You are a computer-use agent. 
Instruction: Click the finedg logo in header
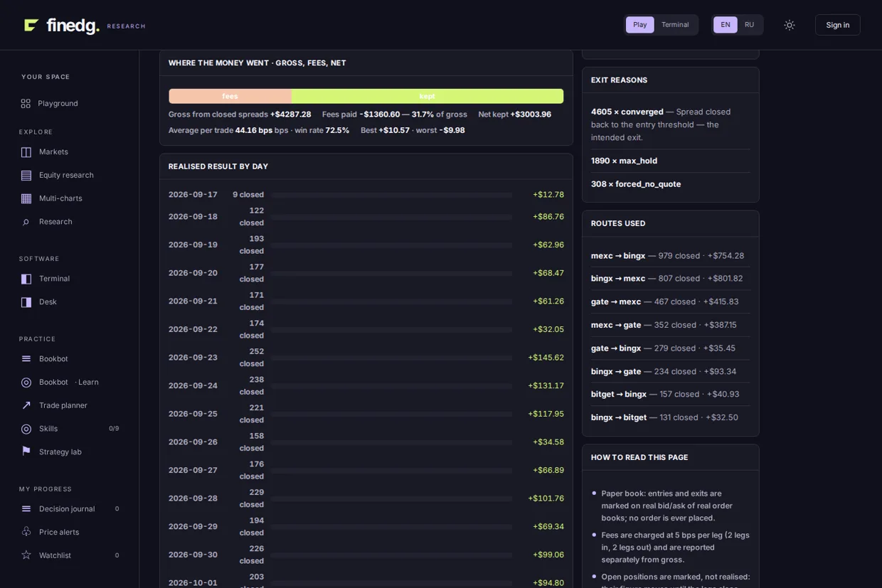(62, 26)
